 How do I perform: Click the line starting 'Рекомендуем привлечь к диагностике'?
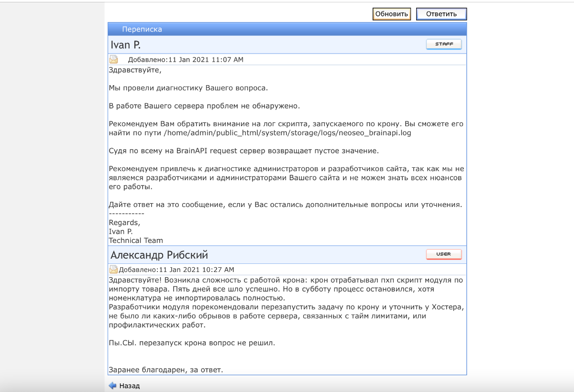[287, 169]
